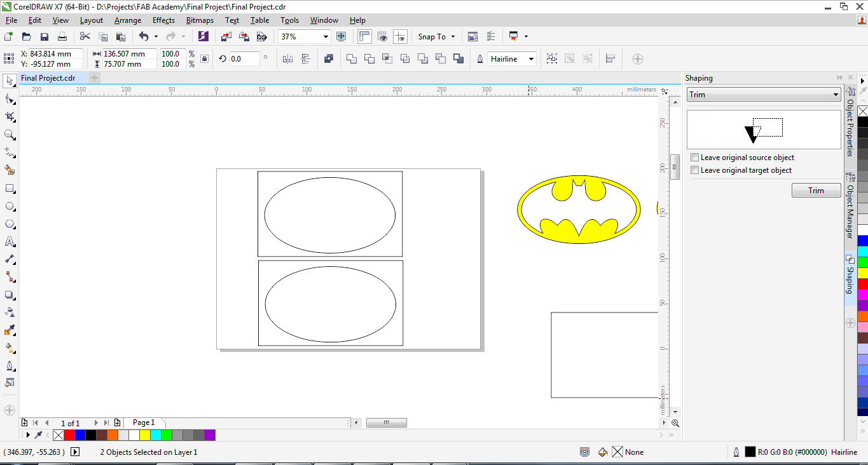Image resolution: width=868 pixels, height=465 pixels.
Task: Select the Crop tool in the toolbox
Action: pos(10,117)
